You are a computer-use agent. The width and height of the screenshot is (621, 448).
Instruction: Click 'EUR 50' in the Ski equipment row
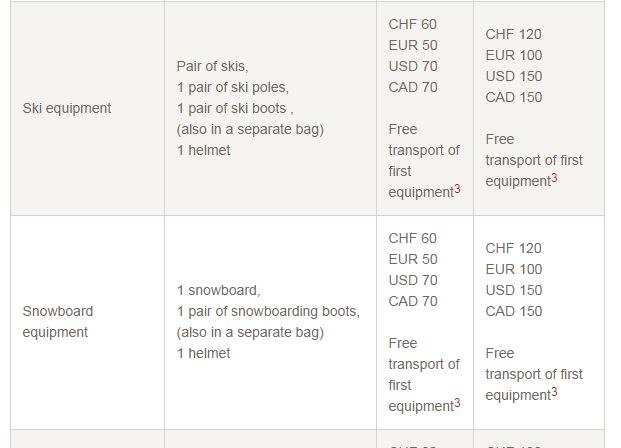click(x=412, y=45)
